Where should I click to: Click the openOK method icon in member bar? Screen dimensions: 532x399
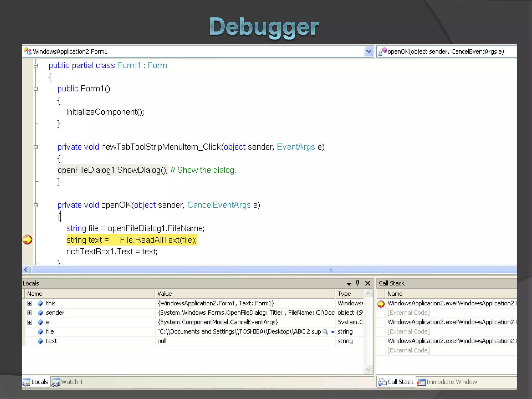[382, 51]
